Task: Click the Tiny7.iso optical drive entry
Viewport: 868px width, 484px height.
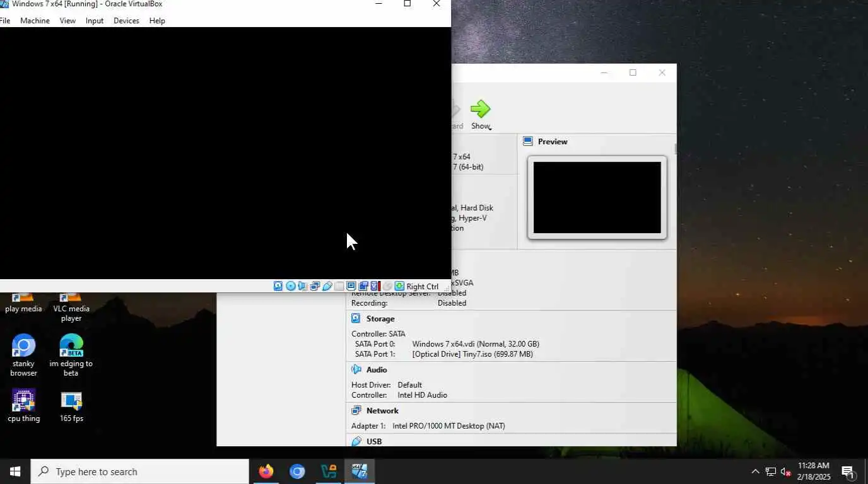Action: (x=472, y=354)
